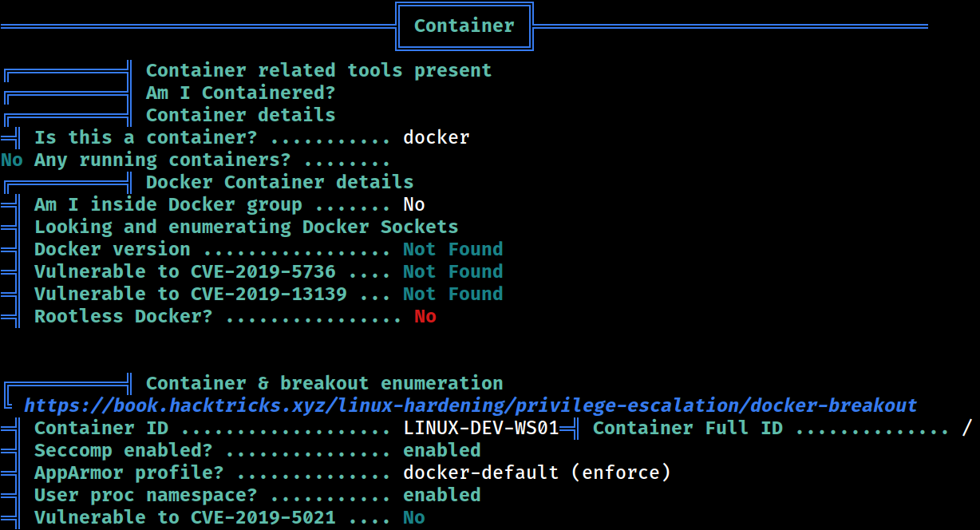Screen dimensions: 980x530
Task: Click the 'No' before Any running containers
Action: point(12,160)
